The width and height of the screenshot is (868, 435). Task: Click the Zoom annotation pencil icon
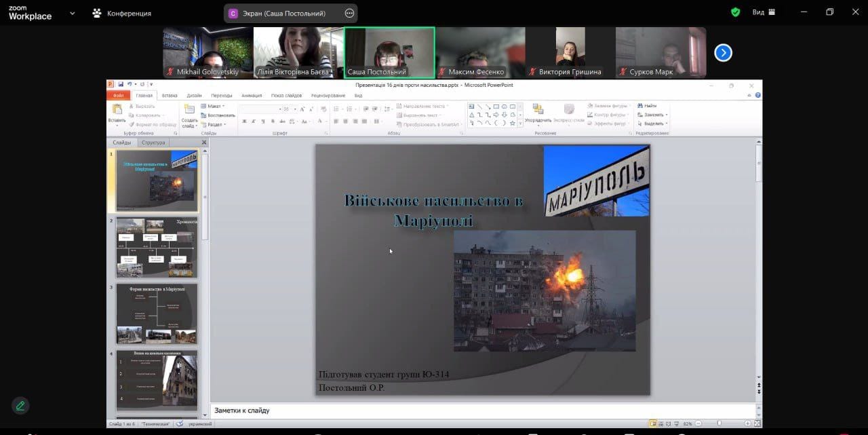(20, 406)
